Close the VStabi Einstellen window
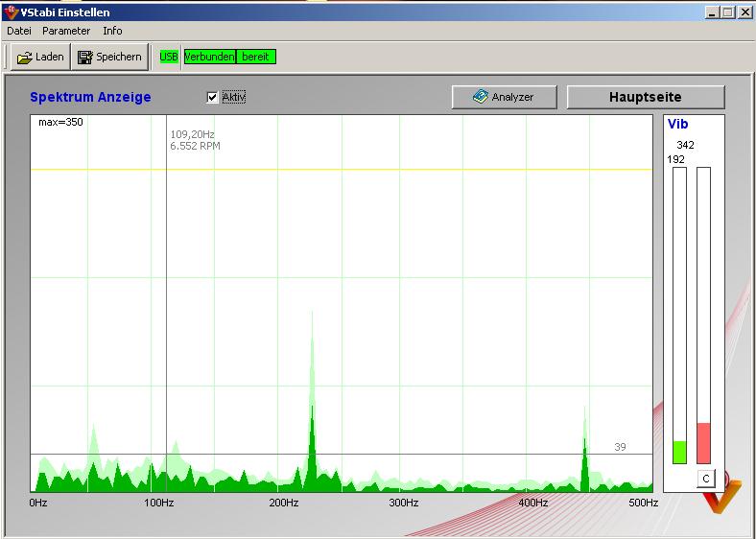This screenshot has height=539, width=756. pos(744,12)
